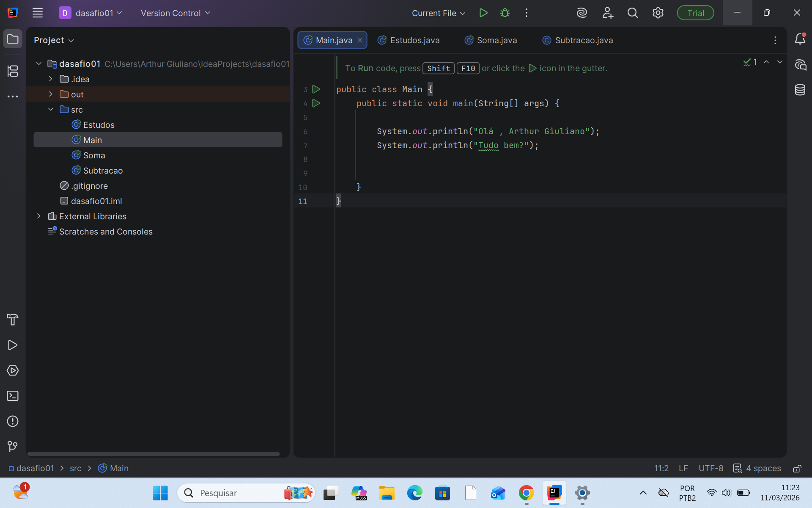Open the Services tool window icon

tap(13, 370)
